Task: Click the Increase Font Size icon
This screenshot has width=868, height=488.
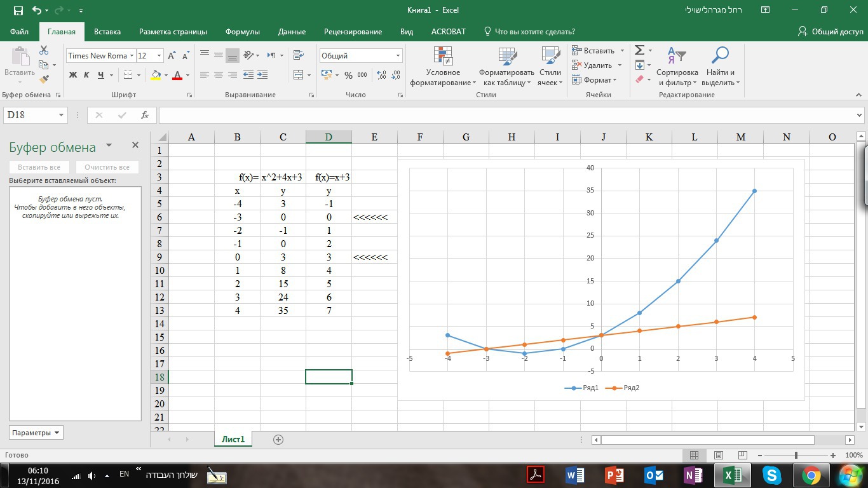Action: [x=171, y=56]
